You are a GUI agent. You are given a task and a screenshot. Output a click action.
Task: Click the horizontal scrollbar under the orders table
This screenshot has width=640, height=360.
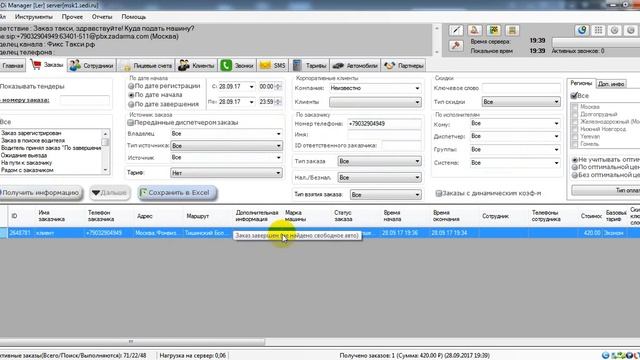tap(132, 341)
